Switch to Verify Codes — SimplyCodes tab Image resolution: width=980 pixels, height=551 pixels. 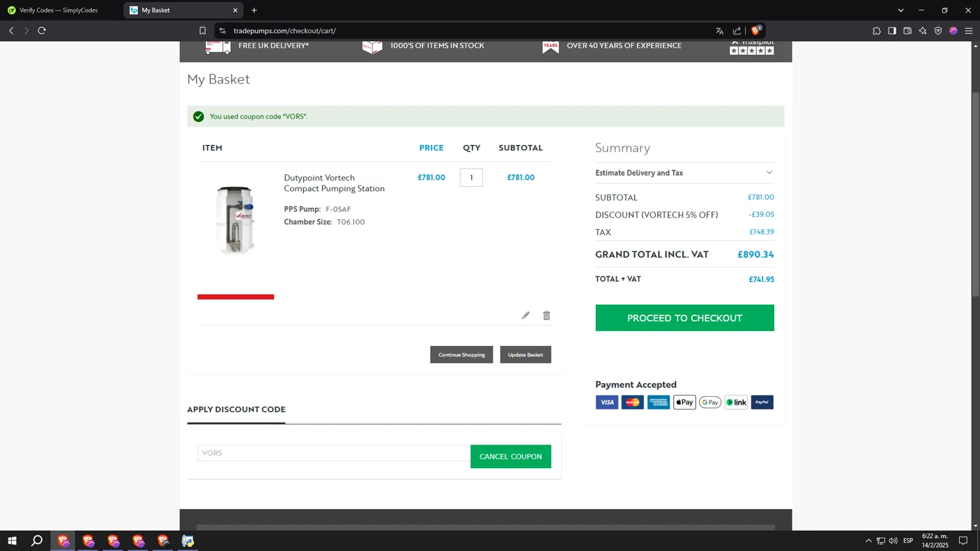[59, 10]
